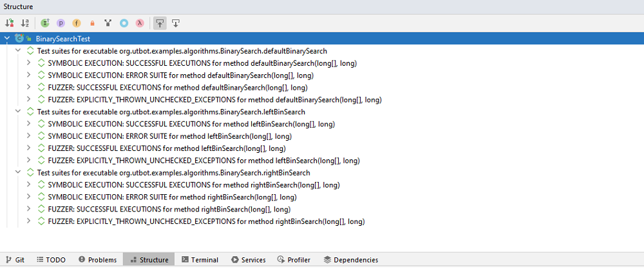
Task: Select test suites for rightBinSearch executable
Action: coord(173,173)
